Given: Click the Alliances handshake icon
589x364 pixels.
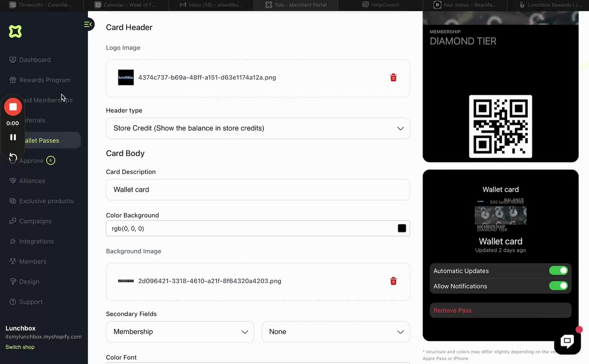Looking at the screenshot, I should point(13,181).
